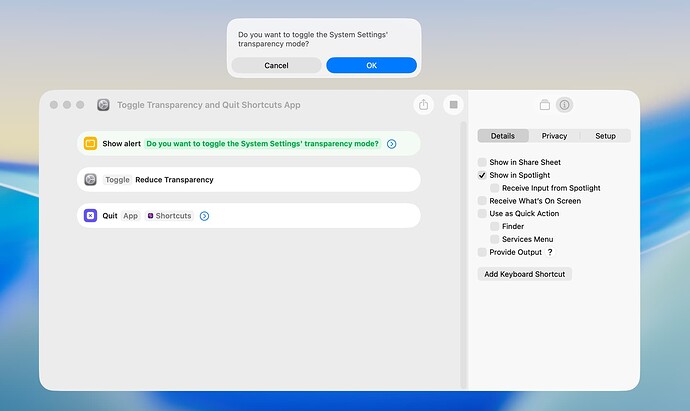Open the action library icon in sidebar
Image resolution: width=690 pixels, height=411 pixels.
point(545,105)
